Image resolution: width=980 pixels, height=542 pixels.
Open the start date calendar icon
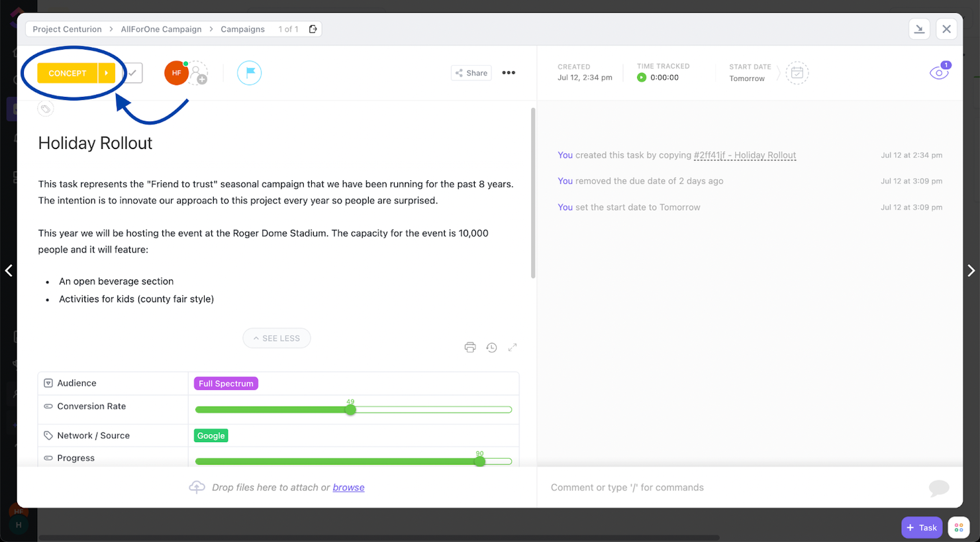[797, 73]
